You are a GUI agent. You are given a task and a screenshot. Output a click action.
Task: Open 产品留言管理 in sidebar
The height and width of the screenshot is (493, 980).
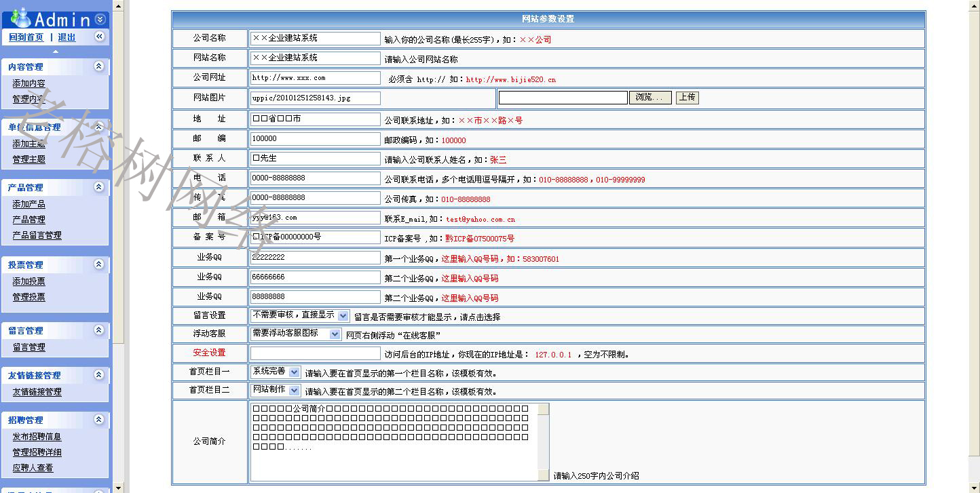tap(37, 235)
